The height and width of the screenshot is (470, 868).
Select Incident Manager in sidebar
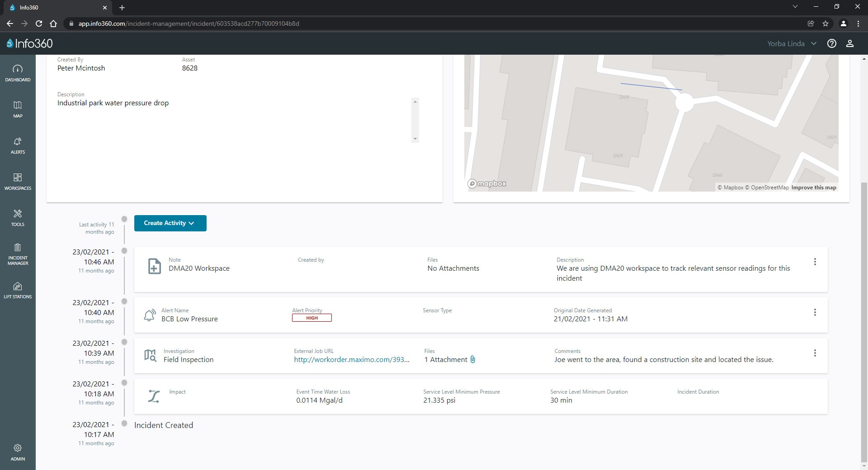tap(18, 254)
